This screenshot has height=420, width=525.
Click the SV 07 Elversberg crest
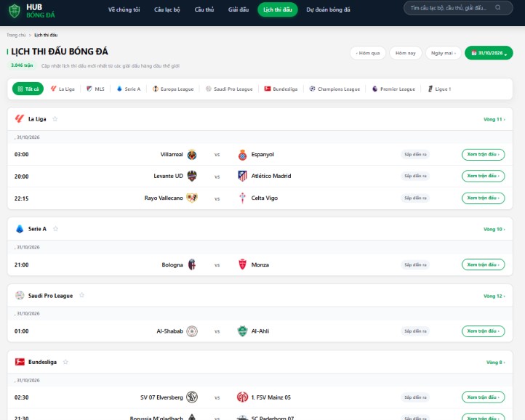(x=192, y=397)
